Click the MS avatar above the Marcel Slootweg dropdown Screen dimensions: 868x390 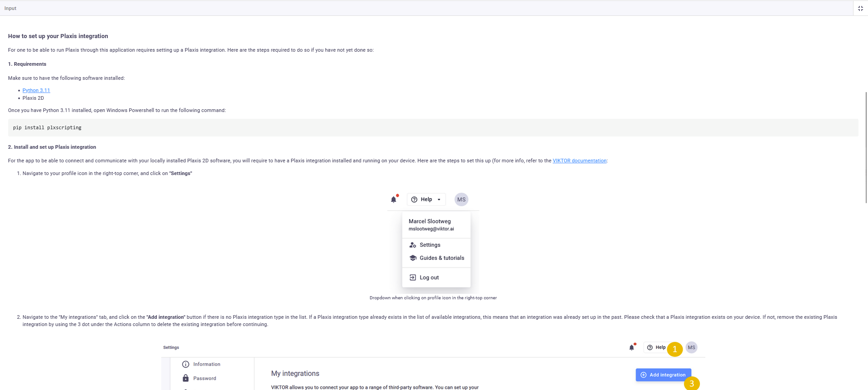point(461,200)
